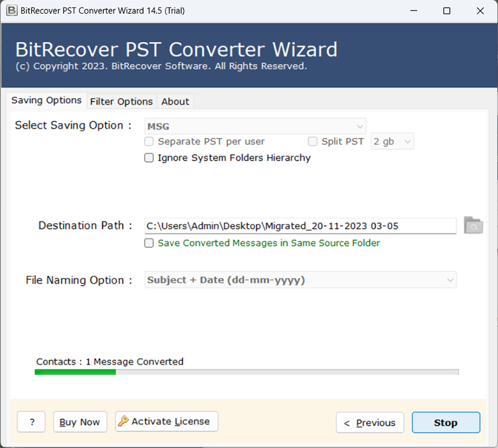Click the copyright 2023 BitRecover Software text

[x=161, y=66]
